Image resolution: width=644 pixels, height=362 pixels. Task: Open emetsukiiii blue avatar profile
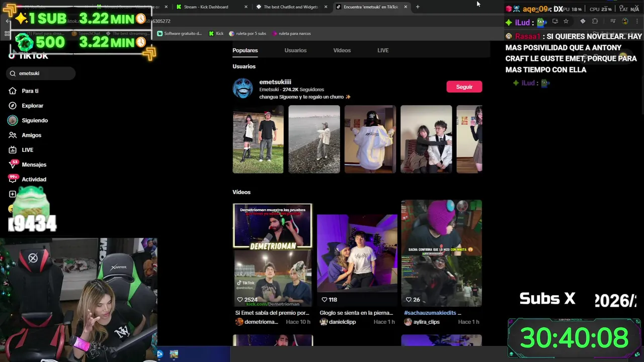coord(243,88)
